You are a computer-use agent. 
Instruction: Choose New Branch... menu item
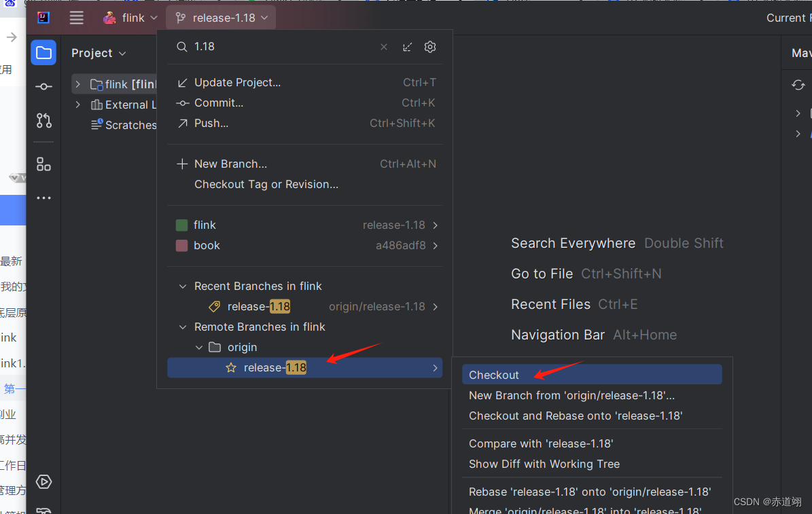306,164
